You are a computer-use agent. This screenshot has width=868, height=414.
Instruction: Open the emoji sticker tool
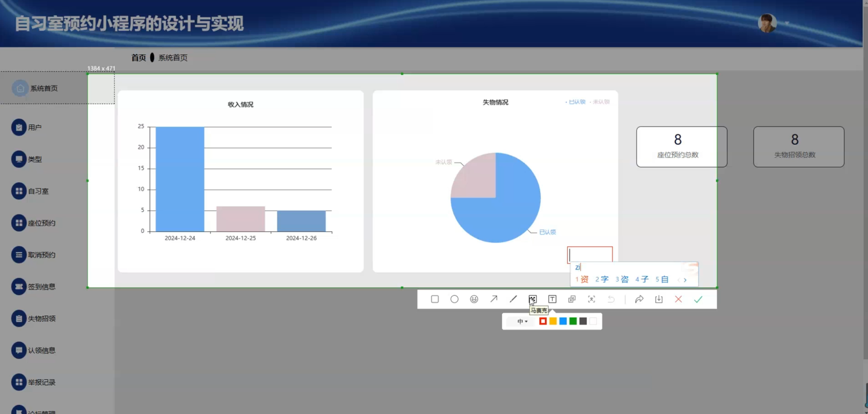[x=474, y=299]
